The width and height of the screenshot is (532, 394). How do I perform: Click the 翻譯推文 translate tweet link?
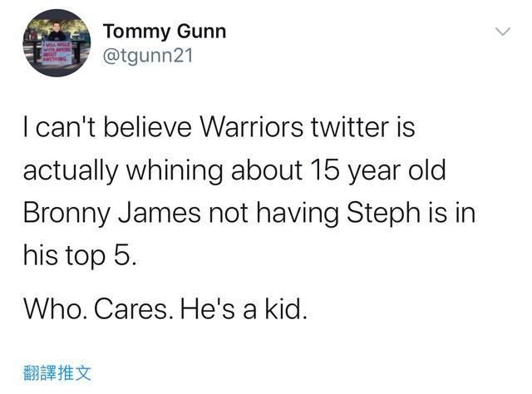[57, 372]
